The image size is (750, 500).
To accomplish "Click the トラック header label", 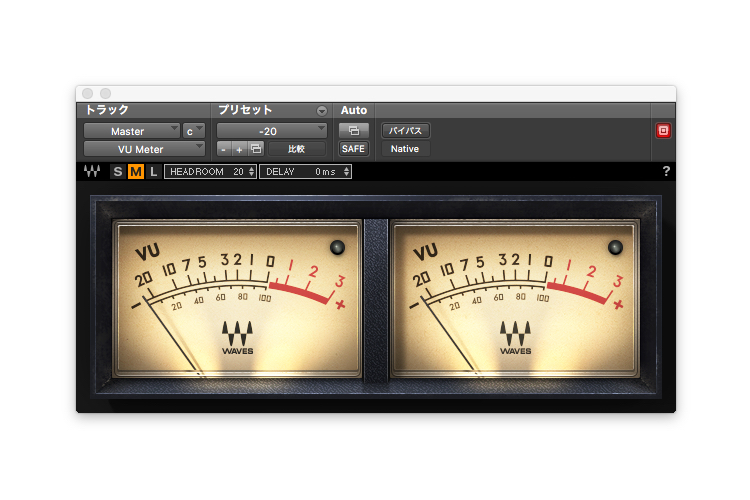I will 107,110.
